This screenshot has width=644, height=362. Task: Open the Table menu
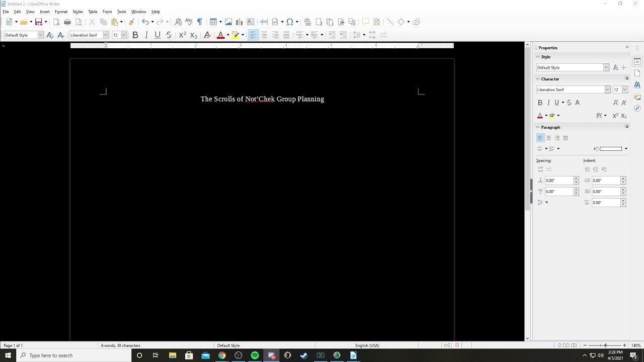coord(93,12)
